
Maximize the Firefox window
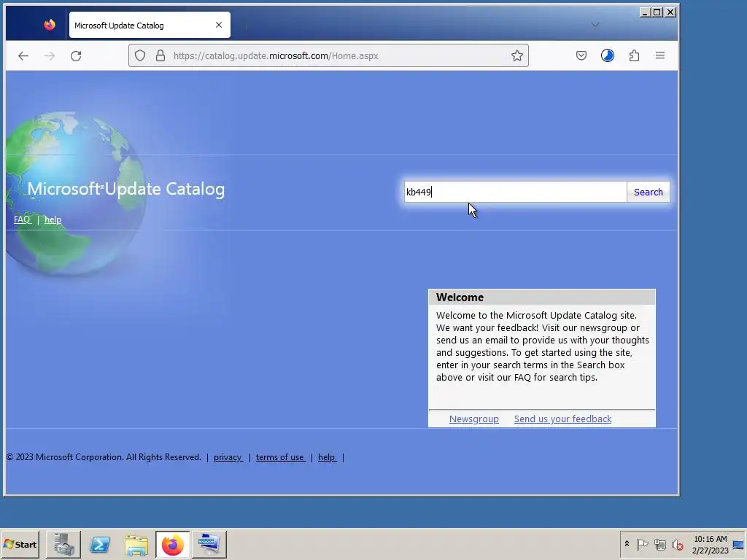(657, 12)
